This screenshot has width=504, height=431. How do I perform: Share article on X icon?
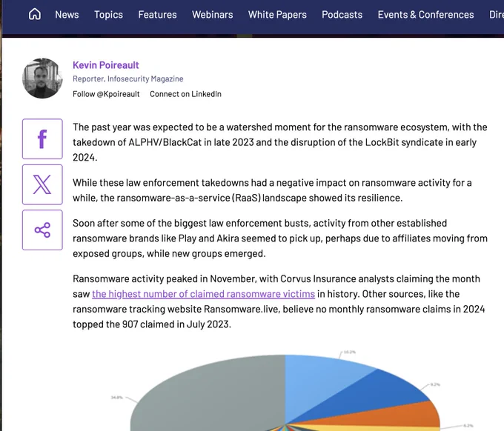[42, 184]
